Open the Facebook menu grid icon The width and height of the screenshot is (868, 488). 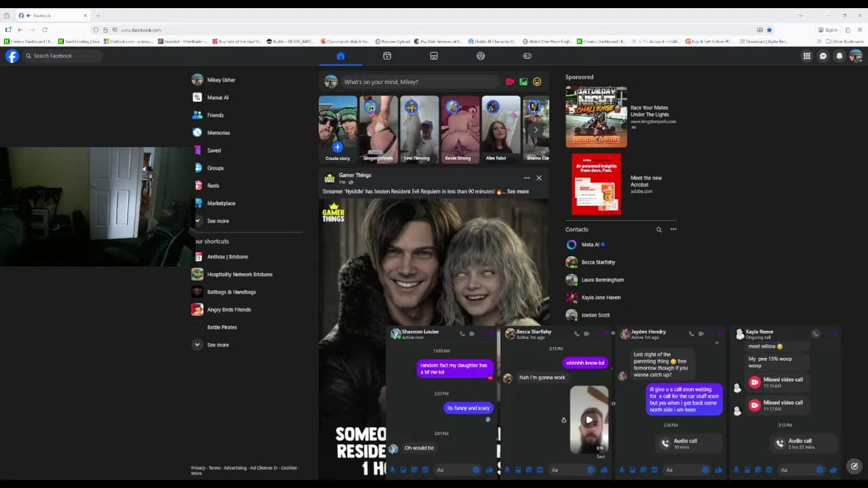[806, 56]
